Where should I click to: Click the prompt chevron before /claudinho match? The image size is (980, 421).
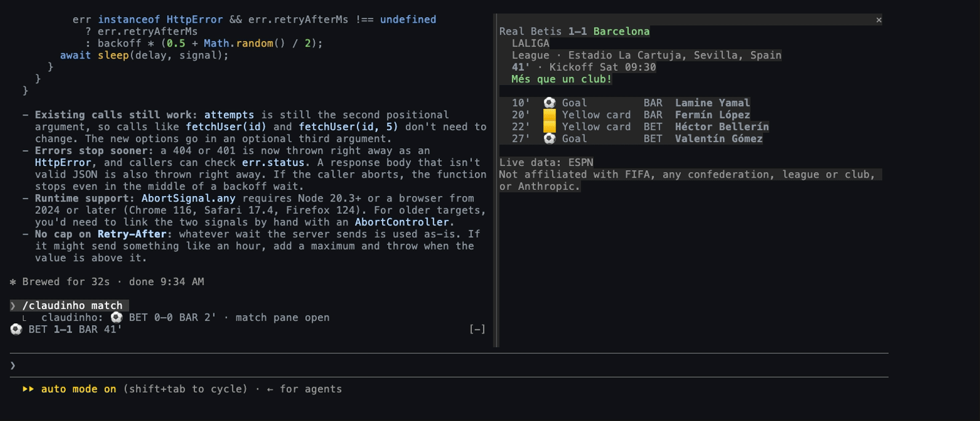pyautogui.click(x=13, y=305)
